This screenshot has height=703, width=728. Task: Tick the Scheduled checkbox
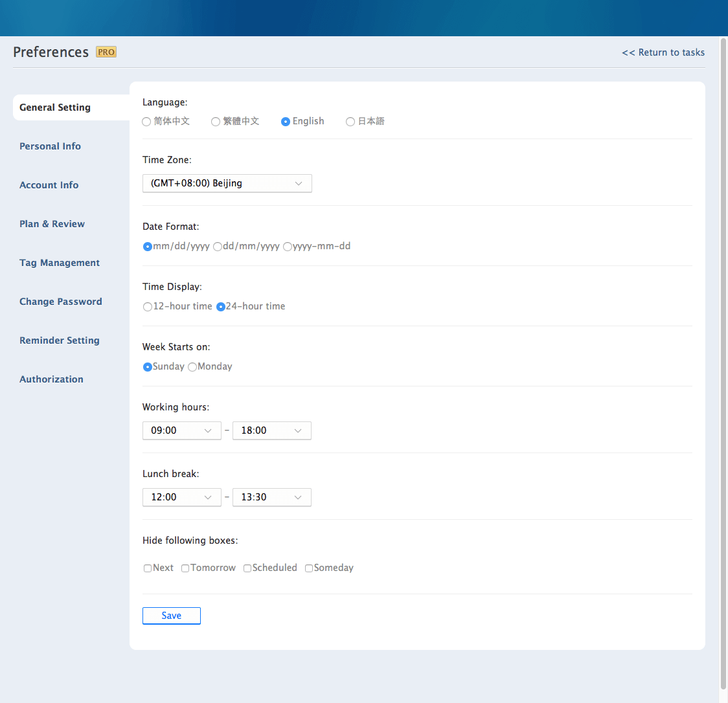[247, 568]
